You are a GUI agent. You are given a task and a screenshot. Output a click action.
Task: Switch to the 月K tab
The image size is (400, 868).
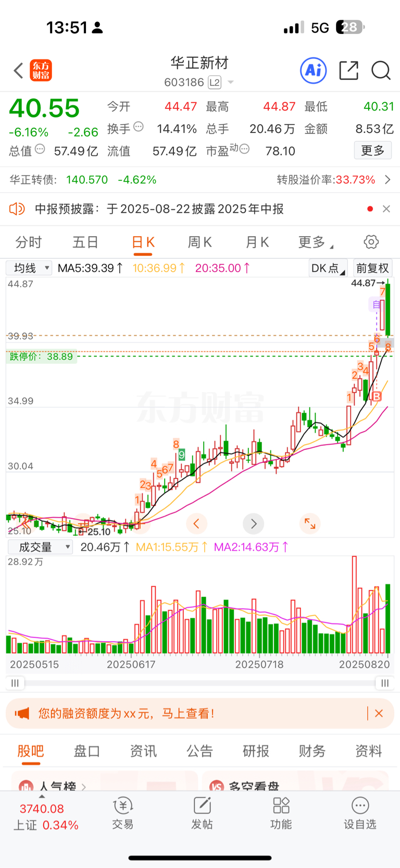tap(257, 242)
